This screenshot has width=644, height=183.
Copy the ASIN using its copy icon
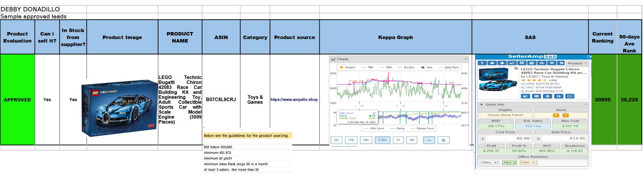coord(523,84)
